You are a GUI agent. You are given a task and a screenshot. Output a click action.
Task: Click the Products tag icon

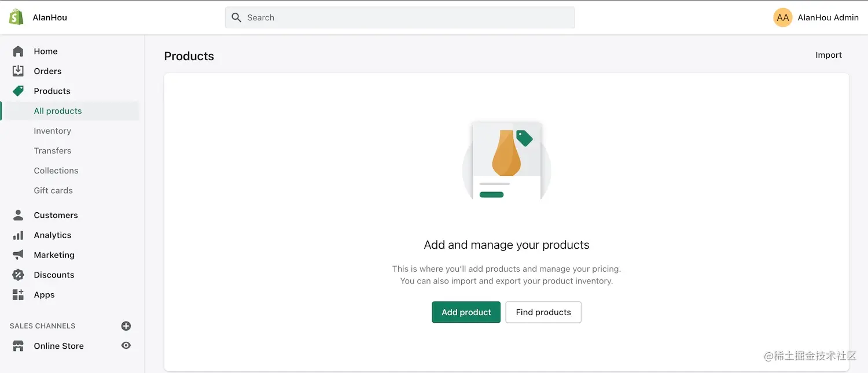19,91
